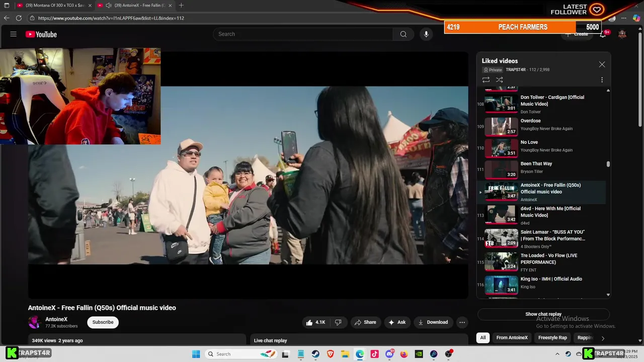Image resolution: width=644 pixels, height=362 pixels.
Task: Select current AntoineX Free Fallin playlist item
Action: 541,192
